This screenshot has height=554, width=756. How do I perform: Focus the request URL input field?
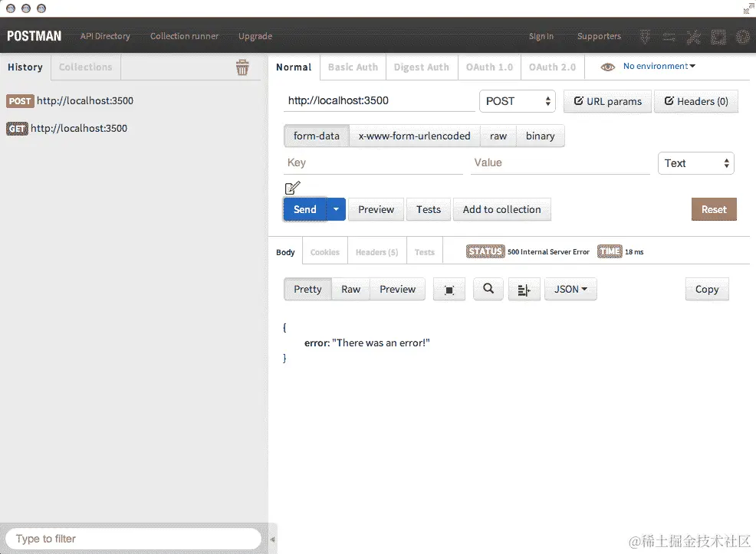pyautogui.click(x=379, y=100)
